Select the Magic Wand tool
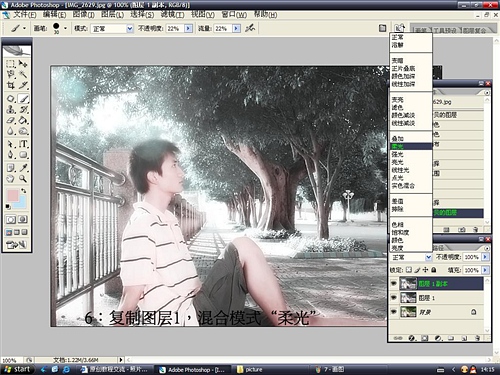The height and width of the screenshot is (375, 500). [23, 74]
